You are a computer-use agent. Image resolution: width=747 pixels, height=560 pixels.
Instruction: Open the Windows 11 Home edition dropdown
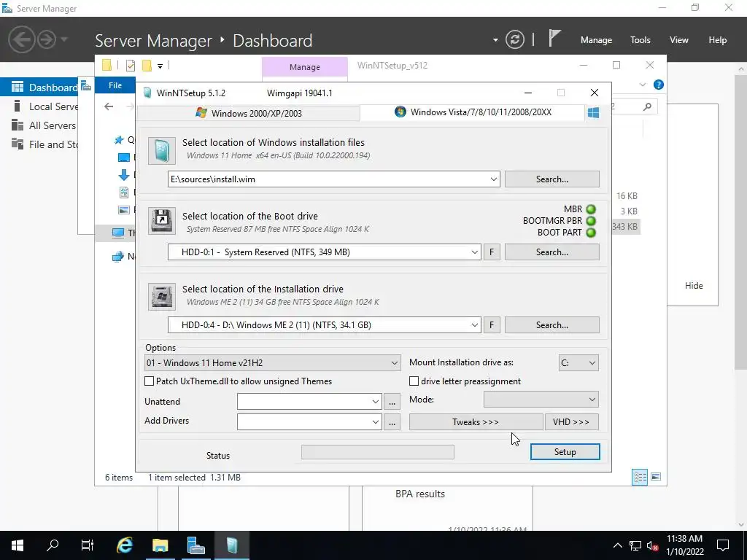[x=273, y=363]
